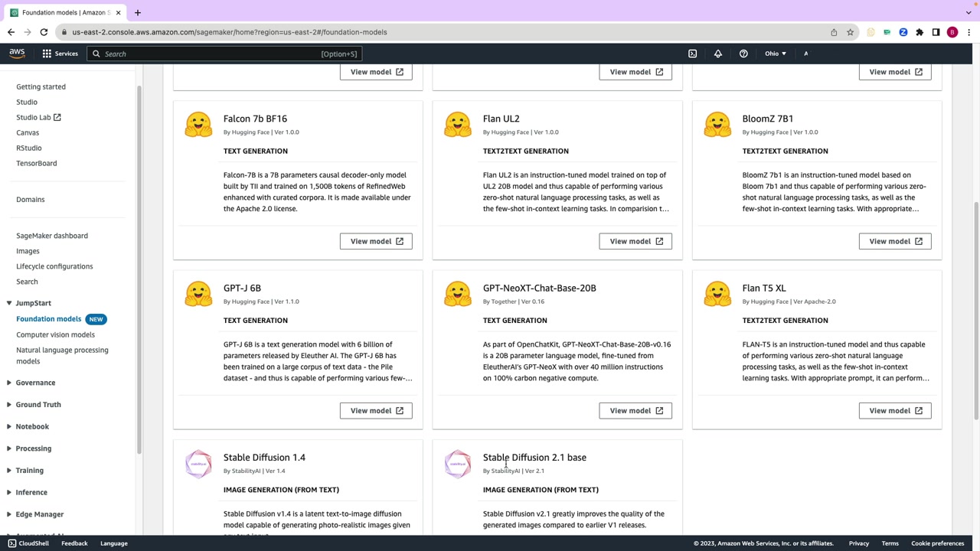The width and height of the screenshot is (980, 551).
Task: Click the Flan UL2 Hugging Face logo
Action: 458,125
